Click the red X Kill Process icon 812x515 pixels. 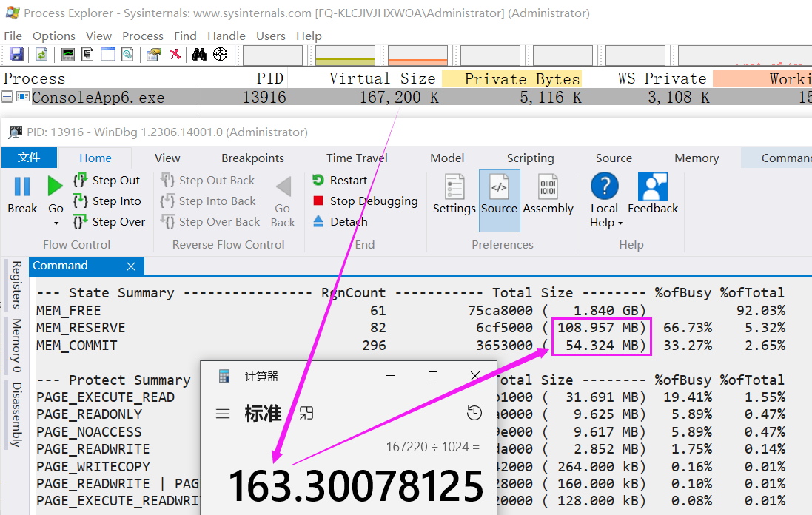tap(175, 54)
